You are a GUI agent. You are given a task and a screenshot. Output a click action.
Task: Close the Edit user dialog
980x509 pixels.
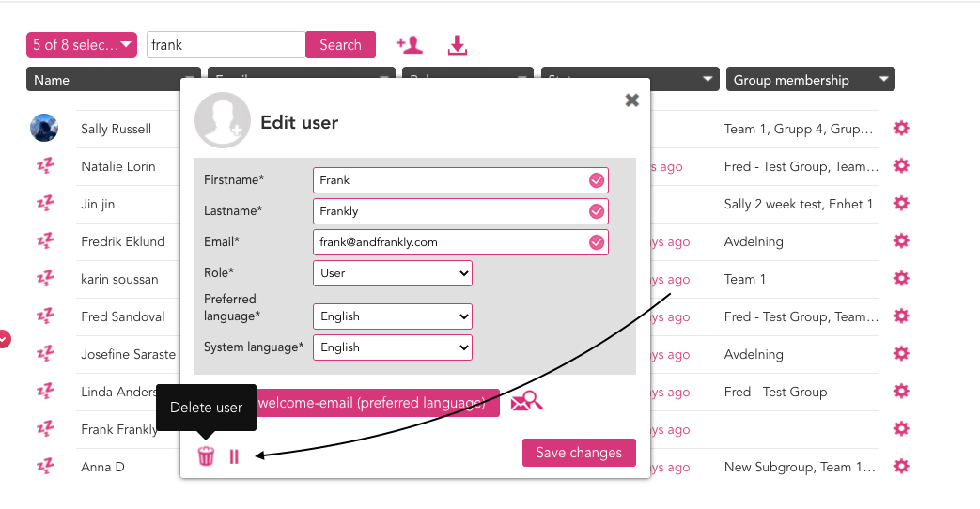point(631,100)
